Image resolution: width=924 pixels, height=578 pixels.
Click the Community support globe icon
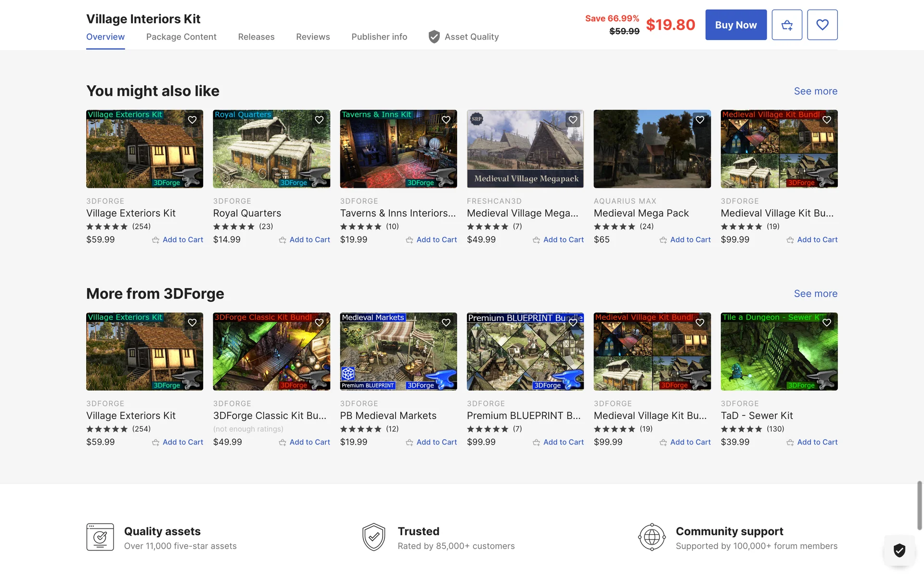coord(652,537)
